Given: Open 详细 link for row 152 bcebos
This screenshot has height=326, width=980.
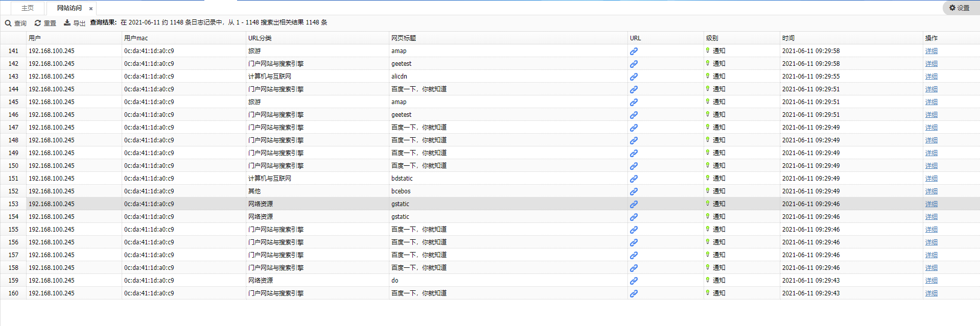Looking at the screenshot, I should click(931, 191).
